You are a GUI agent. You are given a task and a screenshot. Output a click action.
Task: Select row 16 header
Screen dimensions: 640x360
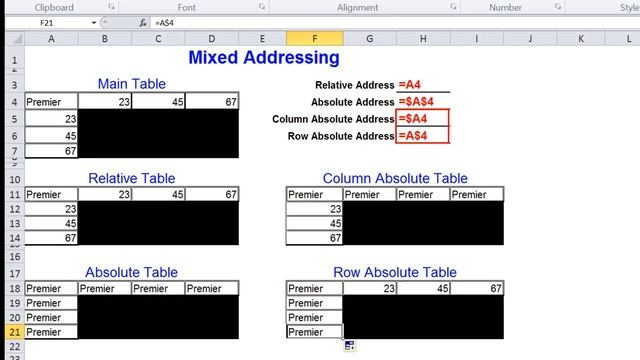coord(15,257)
